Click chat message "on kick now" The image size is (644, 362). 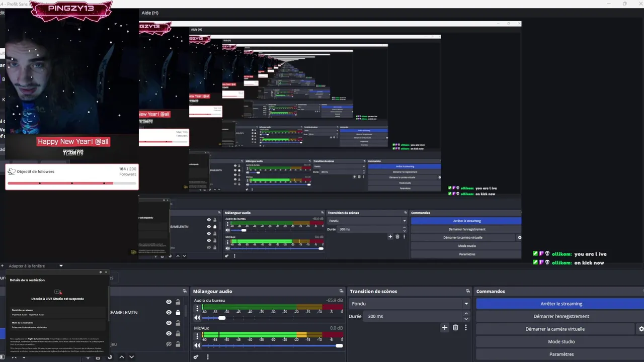point(589,262)
